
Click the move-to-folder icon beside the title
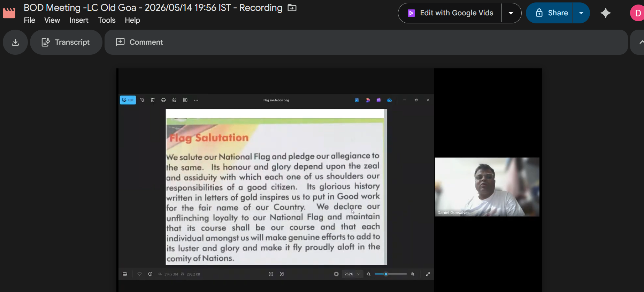click(292, 8)
